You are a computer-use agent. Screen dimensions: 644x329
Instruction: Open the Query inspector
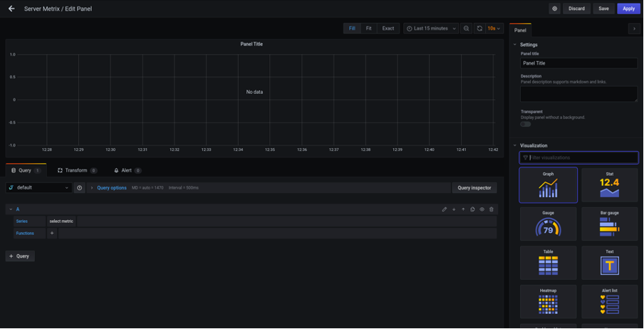(x=474, y=188)
